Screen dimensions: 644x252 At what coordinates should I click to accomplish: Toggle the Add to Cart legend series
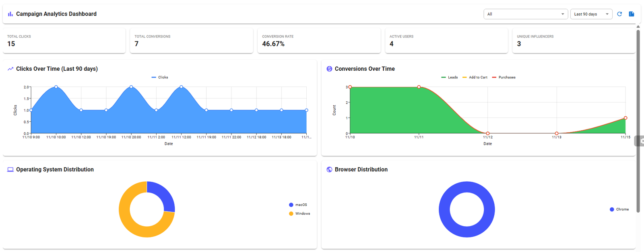475,77
